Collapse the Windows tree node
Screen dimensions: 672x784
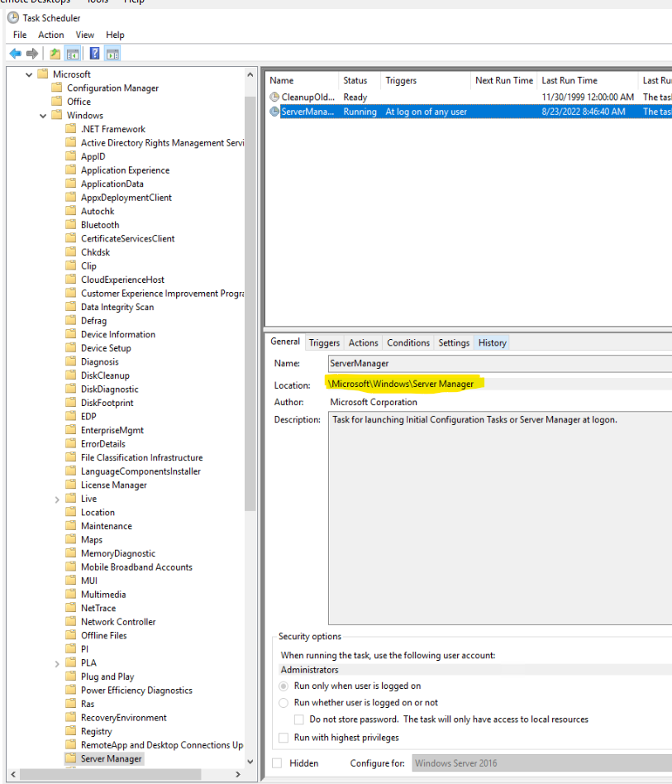pos(43,116)
